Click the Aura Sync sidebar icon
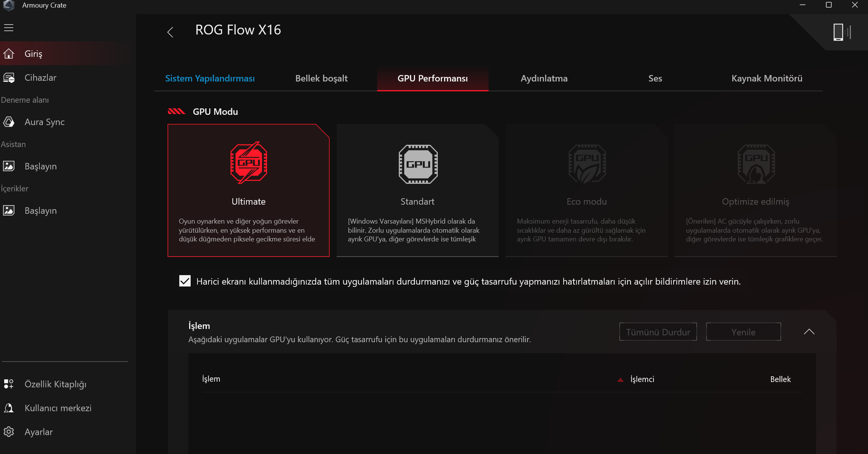 (x=9, y=122)
